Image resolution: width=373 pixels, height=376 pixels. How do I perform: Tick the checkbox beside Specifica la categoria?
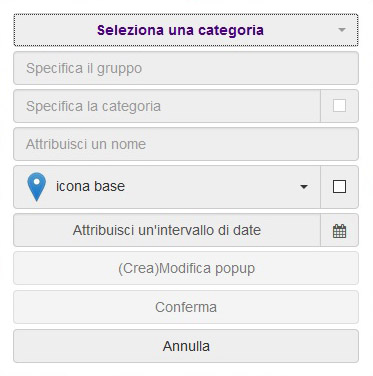[339, 106]
